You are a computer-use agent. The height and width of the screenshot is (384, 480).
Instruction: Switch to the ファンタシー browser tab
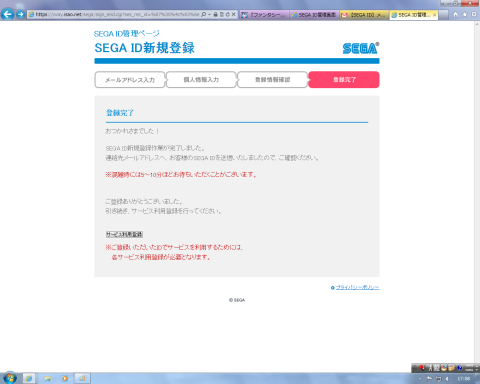264,15
